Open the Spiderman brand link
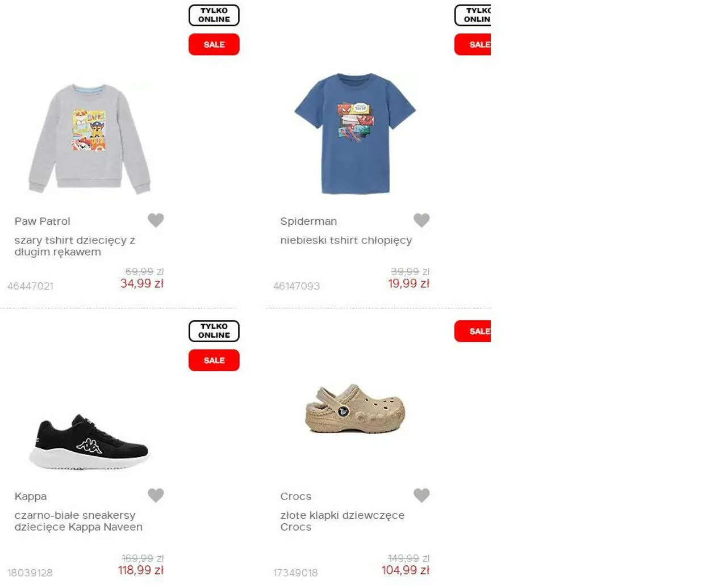 click(x=308, y=221)
